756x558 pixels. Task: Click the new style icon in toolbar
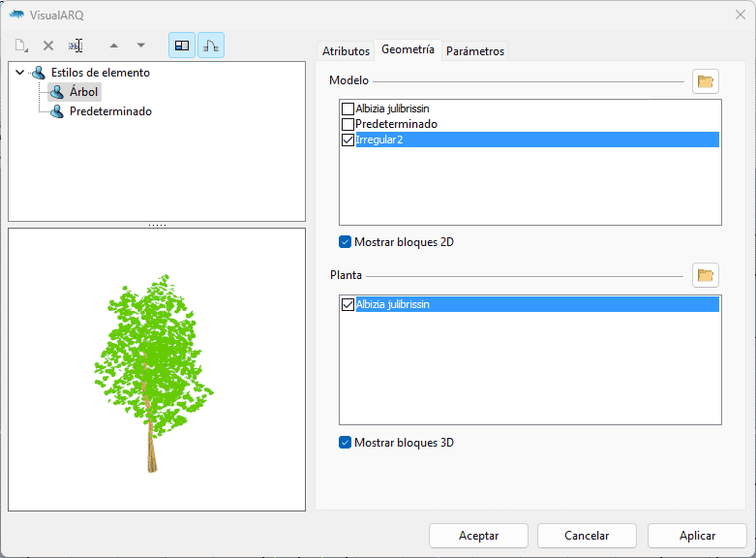tap(21, 46)
